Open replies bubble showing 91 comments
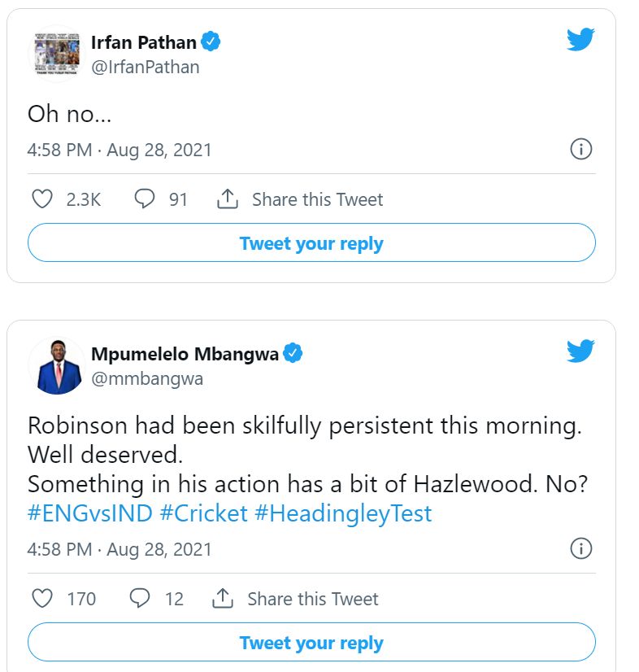The width and height of the screenshot is (639, 672). point(145,199)
